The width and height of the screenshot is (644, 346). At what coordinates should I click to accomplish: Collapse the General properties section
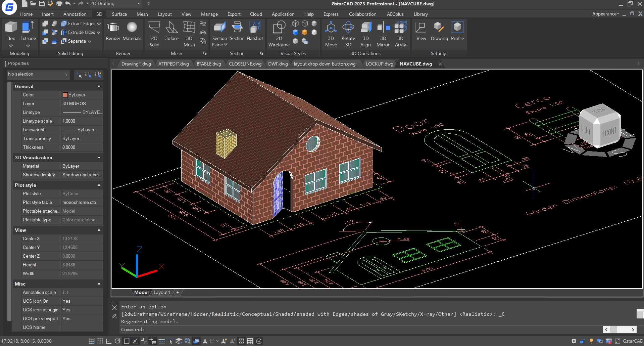[x=99, y=86]
